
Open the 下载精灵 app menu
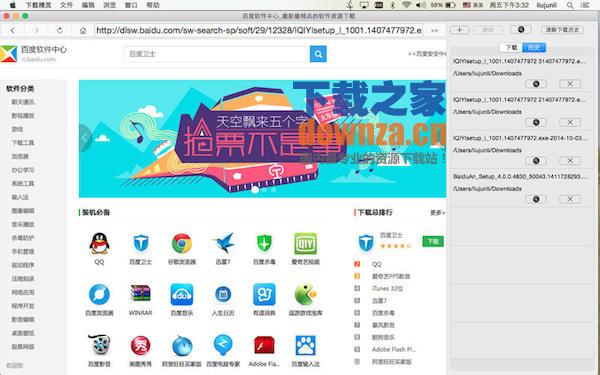(x=38, y=5)
